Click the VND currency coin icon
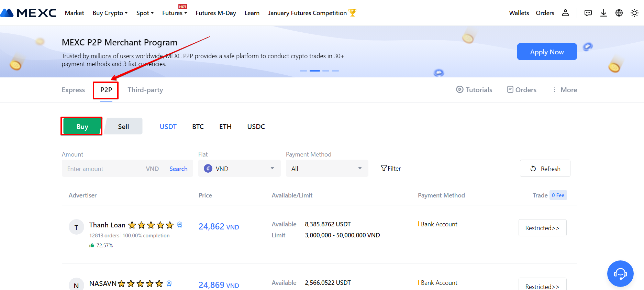This screenshot has width=644, height=290. [208, 169]
